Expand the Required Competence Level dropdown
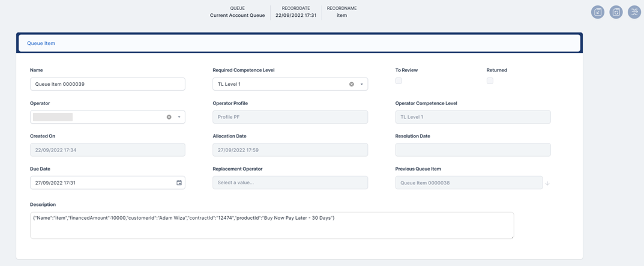 point(361,84)
